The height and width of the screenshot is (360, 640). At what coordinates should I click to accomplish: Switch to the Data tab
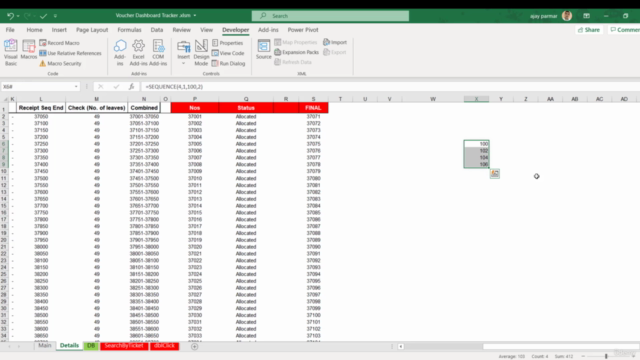(x=157, y=30)
